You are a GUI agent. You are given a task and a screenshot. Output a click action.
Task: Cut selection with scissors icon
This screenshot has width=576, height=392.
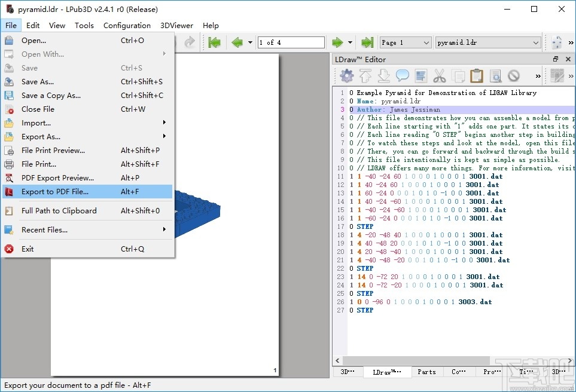(440, 76)
